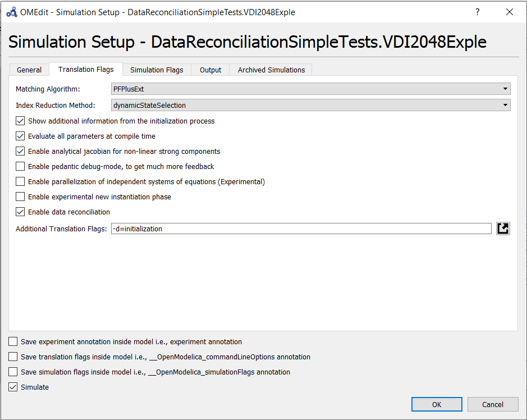527x420 pixels.
Task: Open the translation flags editor icon
Action: pyautogui.click(x=503, y=228)
